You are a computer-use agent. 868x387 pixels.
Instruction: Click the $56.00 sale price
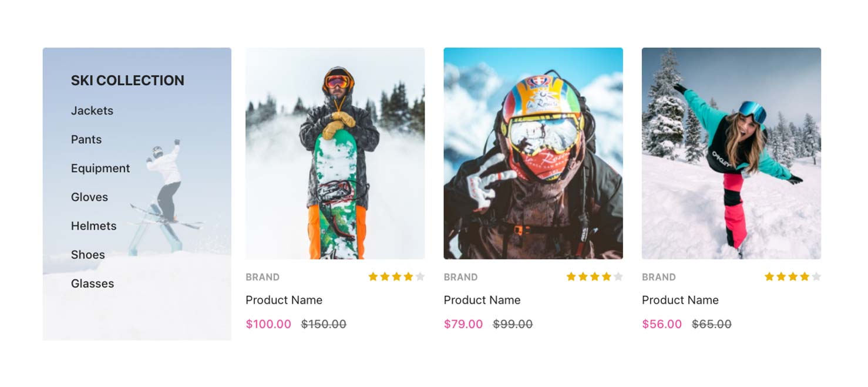pyautogui.click(x=662, y=324)
